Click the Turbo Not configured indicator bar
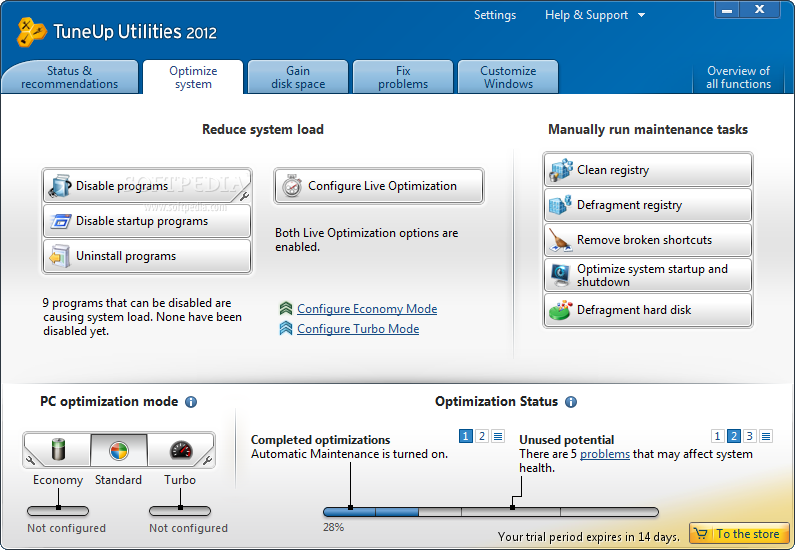Viewport: 795px width, 550px height. [x=180, y=511]
